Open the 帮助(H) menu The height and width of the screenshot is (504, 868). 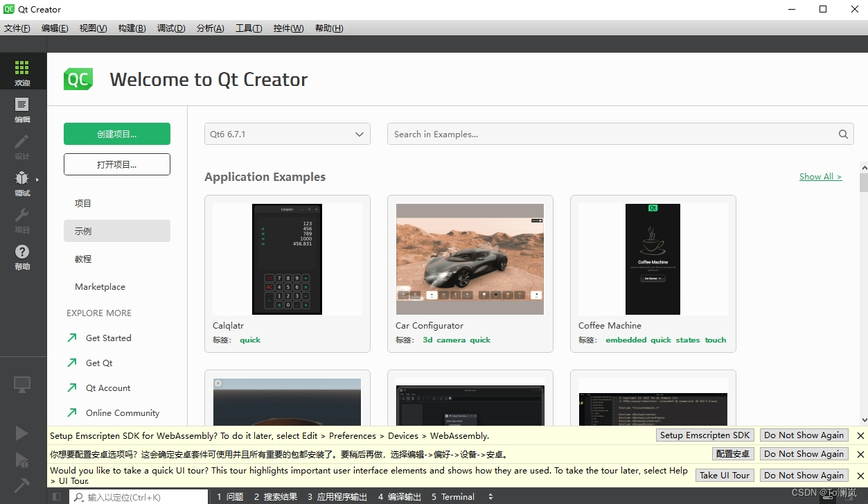329,28
